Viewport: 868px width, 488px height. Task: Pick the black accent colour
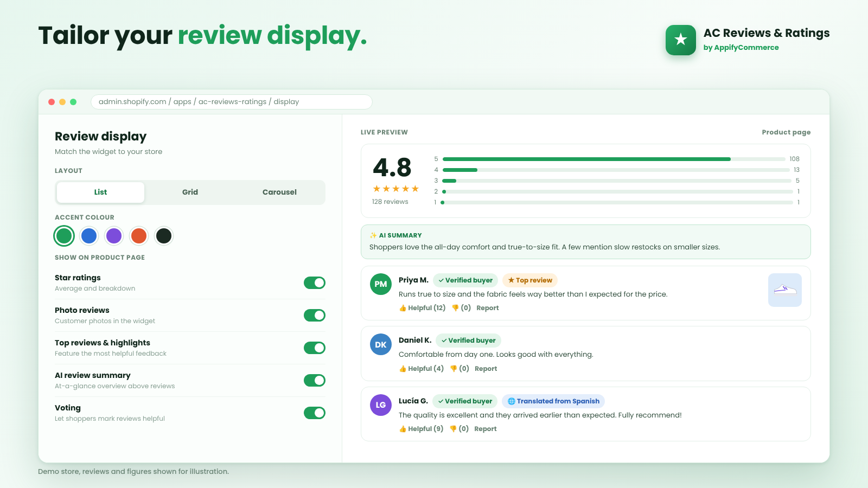coord(164,236)
